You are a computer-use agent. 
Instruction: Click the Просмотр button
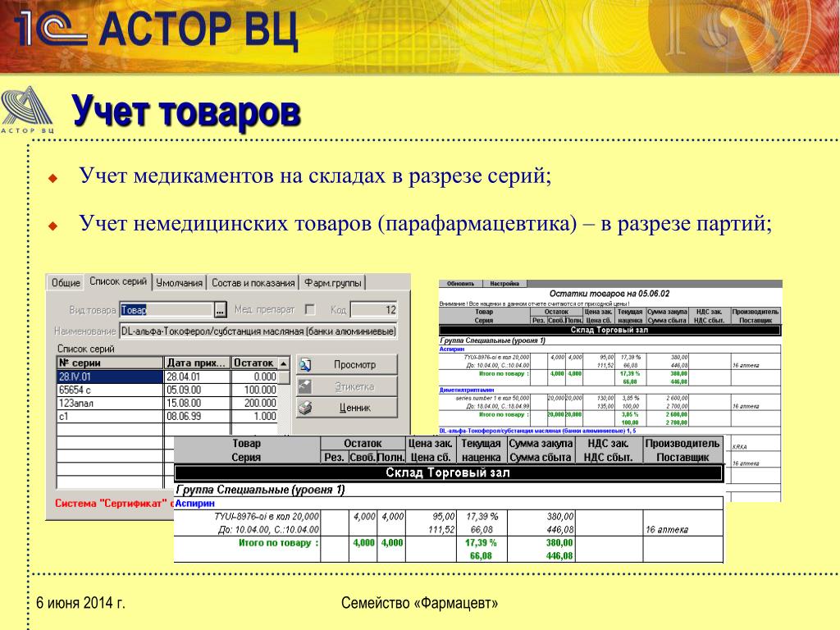[347, 365]
